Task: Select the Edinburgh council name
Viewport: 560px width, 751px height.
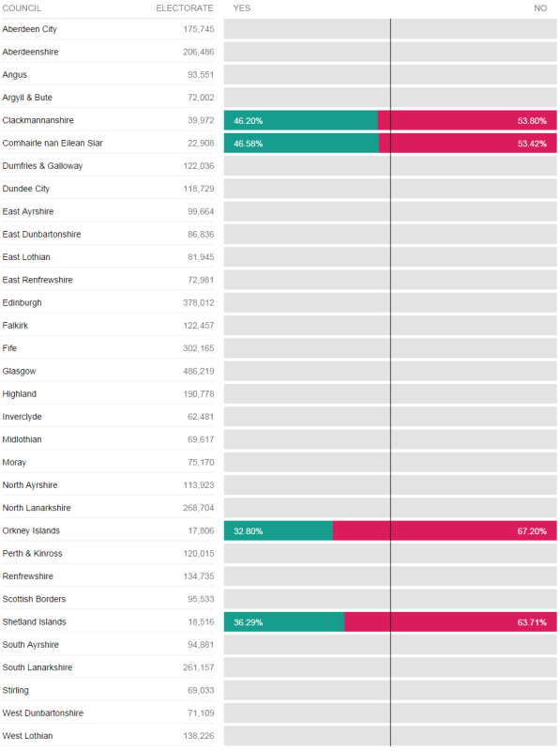Action: click(22, 302)
